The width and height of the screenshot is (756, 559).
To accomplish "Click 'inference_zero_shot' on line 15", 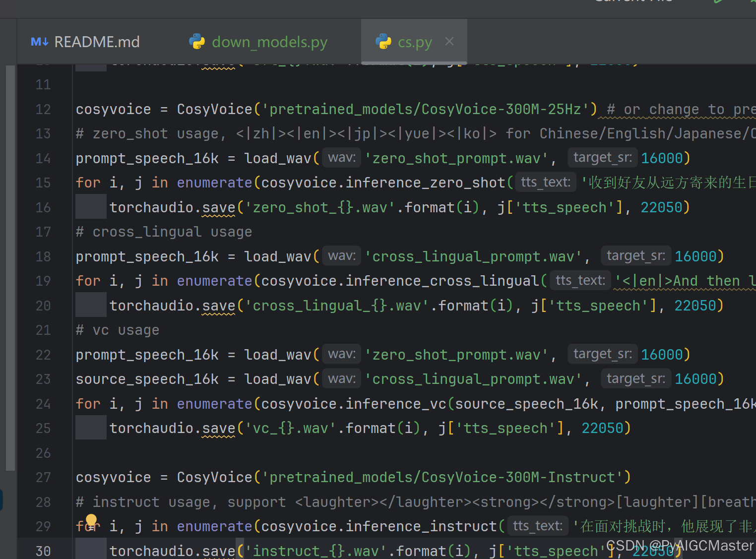I will tap(425, 183).
